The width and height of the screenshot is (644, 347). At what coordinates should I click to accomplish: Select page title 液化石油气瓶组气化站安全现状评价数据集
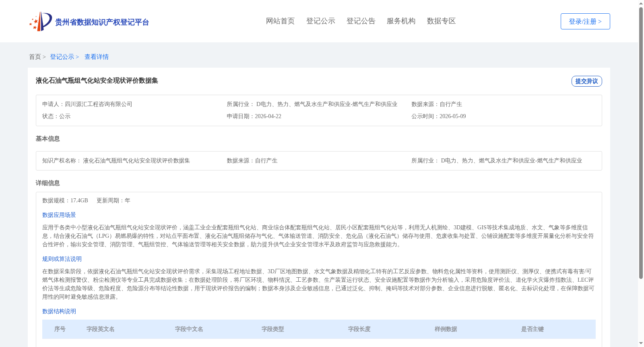[x=97, y=81]
